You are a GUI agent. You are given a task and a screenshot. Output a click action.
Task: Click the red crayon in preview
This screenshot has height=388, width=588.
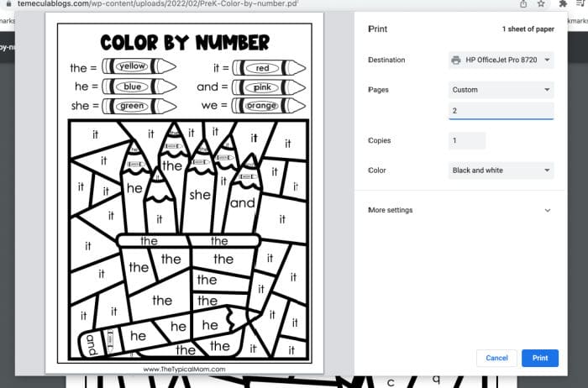(x=269, y=68)
